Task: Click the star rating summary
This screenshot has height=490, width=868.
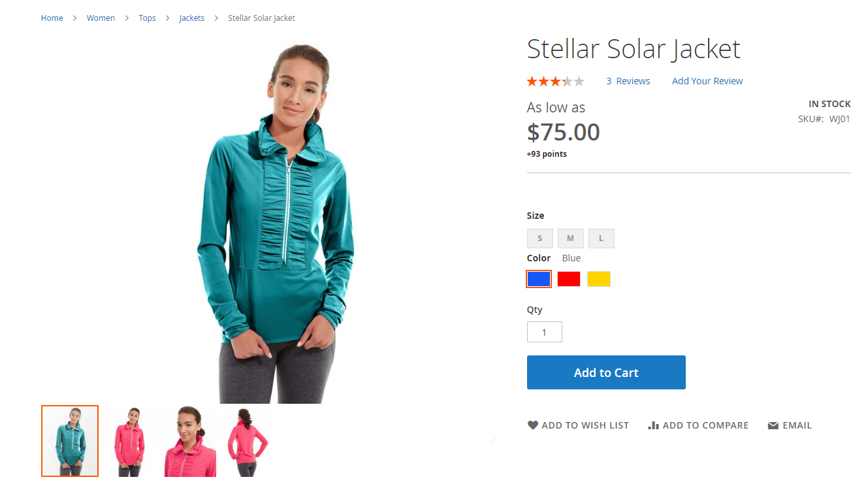Action: coord(556,82)
